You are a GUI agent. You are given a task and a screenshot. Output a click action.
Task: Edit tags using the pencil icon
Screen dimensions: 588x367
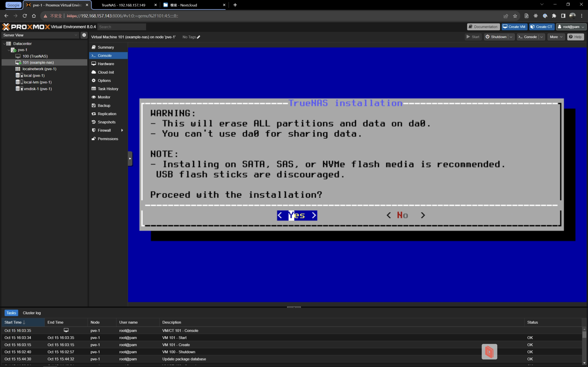tap(199, 37)
